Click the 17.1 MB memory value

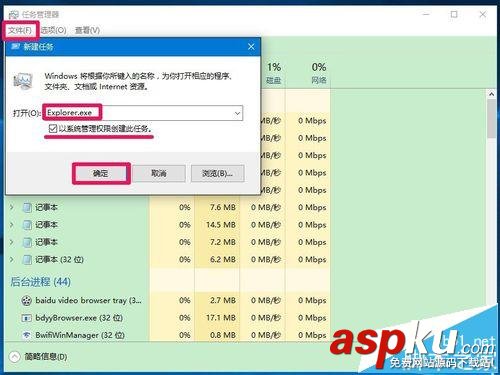click(221, 318)
